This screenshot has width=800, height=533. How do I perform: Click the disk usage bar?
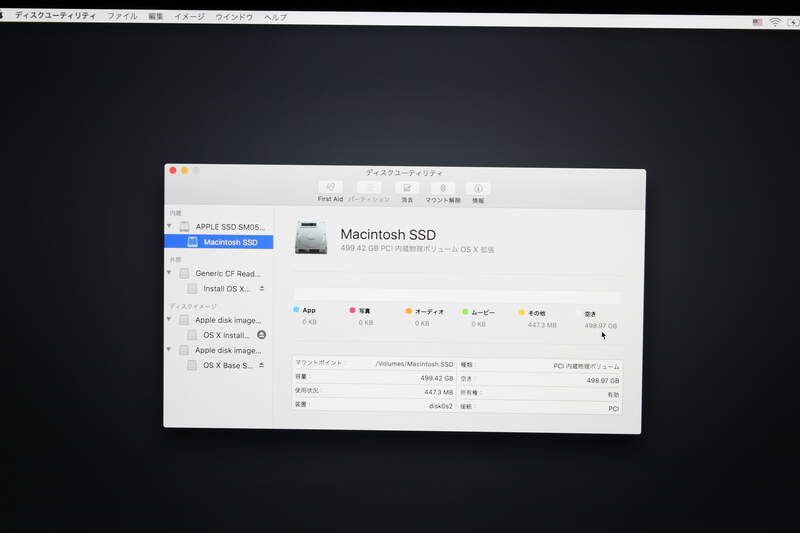456,297
